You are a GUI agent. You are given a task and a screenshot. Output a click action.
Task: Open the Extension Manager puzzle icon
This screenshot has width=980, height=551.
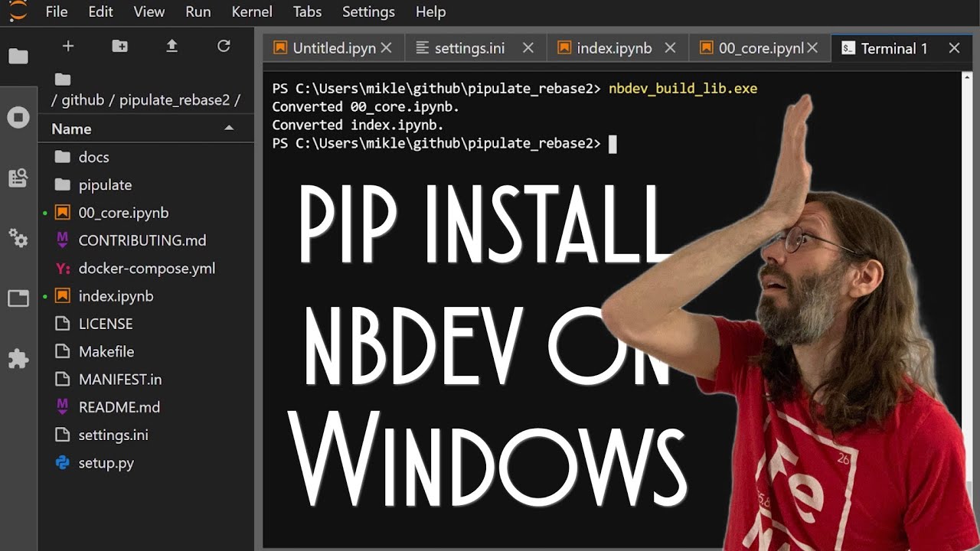[18, 359]
